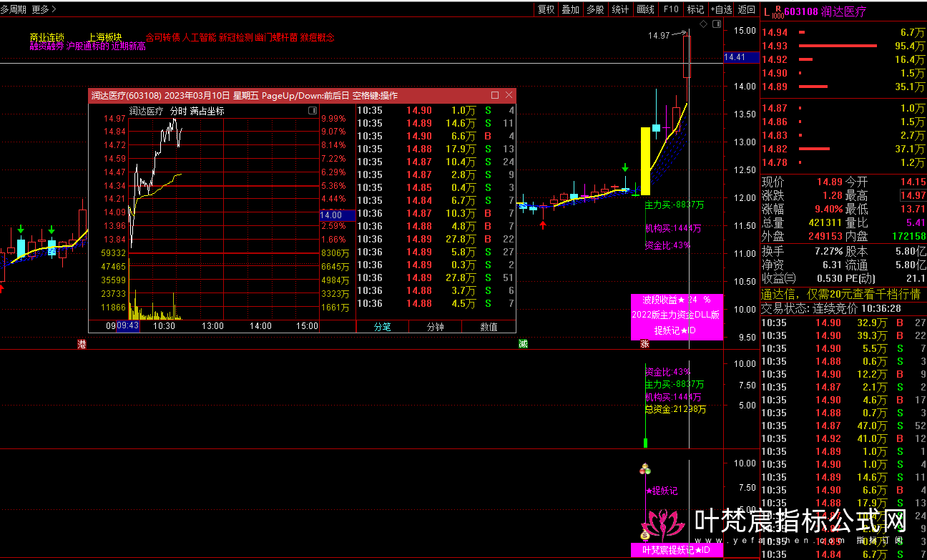Open the 新冠检测 concept tag
The width and height of the screenshot is (927, 560).
point(236,37)
